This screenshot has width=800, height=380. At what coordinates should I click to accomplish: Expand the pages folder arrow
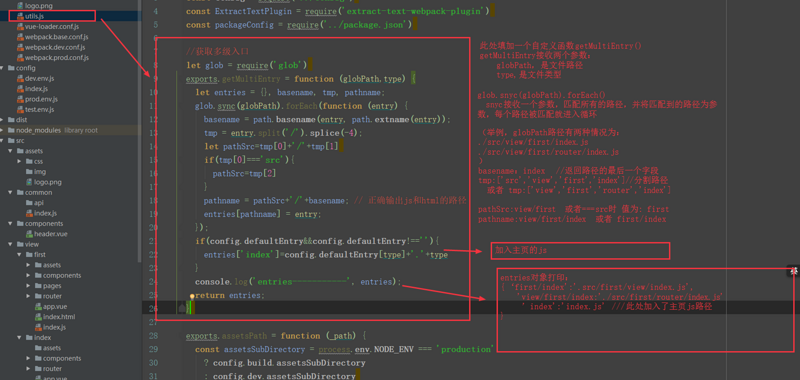[x=29, y=286]
